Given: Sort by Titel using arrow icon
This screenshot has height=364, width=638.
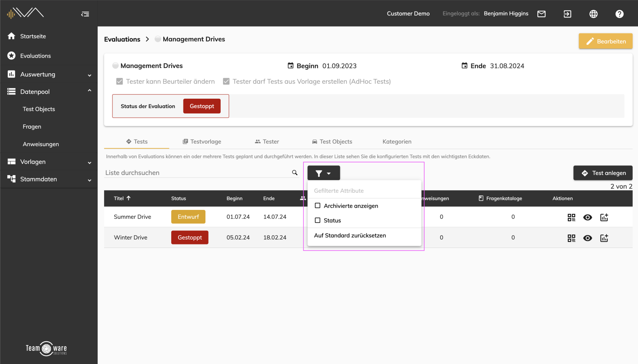Looking at the screenshot, I should [128, 198].
